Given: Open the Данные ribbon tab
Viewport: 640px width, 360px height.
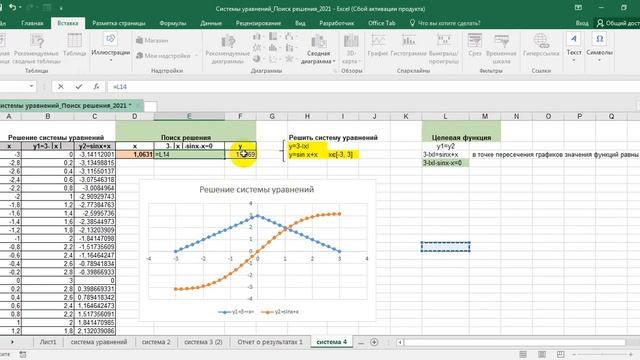Looking at the screenshot, I should pos(211,23).
